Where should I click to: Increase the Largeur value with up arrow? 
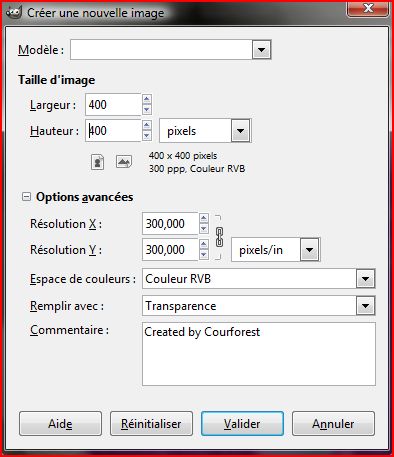click(x=147, y=99)
